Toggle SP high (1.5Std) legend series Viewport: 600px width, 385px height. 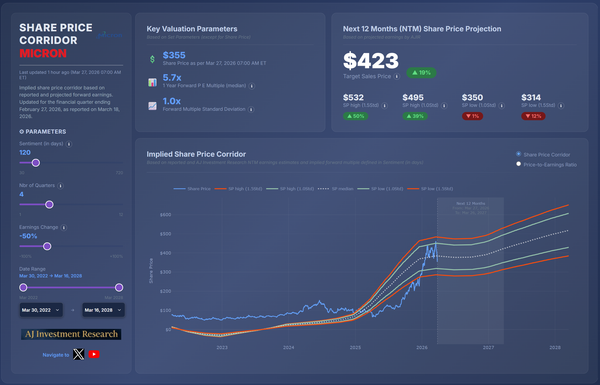[x=238, y=189]
